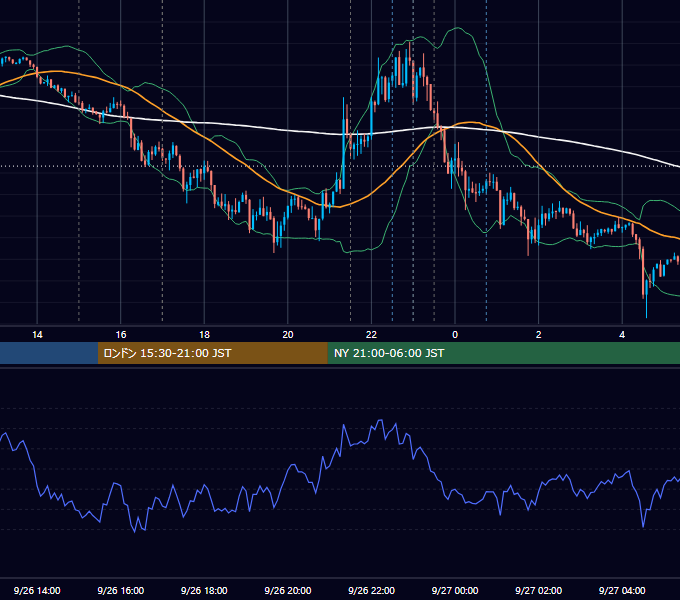Click the hour label 14 on price chart axis
Image resolution: width=680 pixels, height=600 pixels.
37,335
